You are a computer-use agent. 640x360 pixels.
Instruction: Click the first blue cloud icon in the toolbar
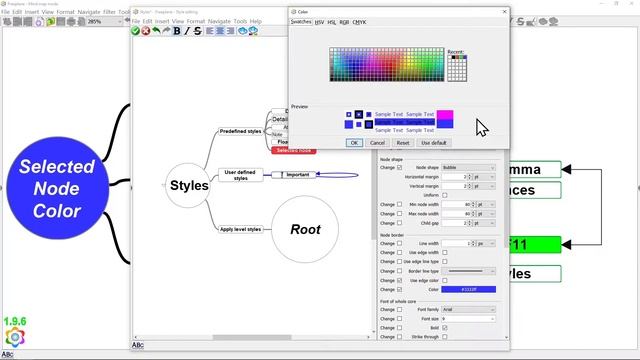(242, 31)
